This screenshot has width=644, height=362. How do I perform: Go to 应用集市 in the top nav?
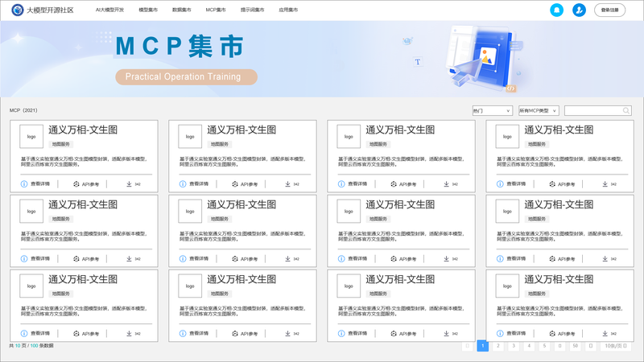tap(288, 10)
